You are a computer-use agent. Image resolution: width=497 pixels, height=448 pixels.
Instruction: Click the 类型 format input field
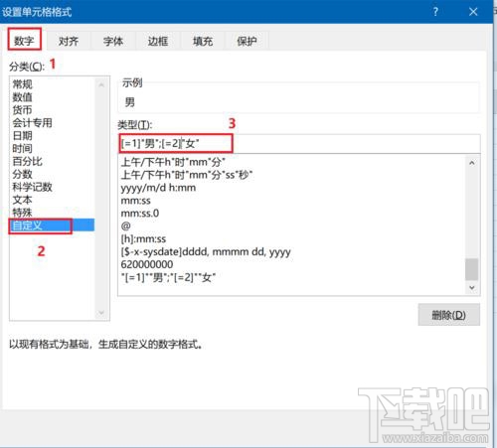(299, 144)
